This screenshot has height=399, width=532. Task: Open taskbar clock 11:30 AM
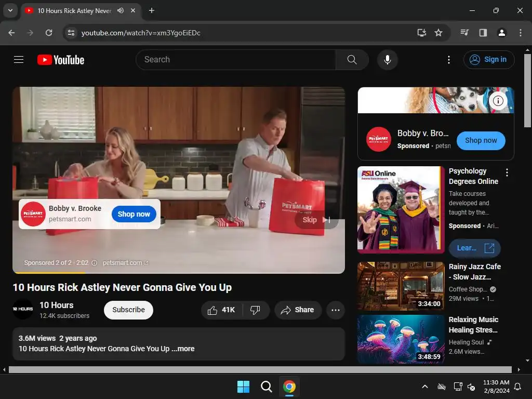point(496,387)
